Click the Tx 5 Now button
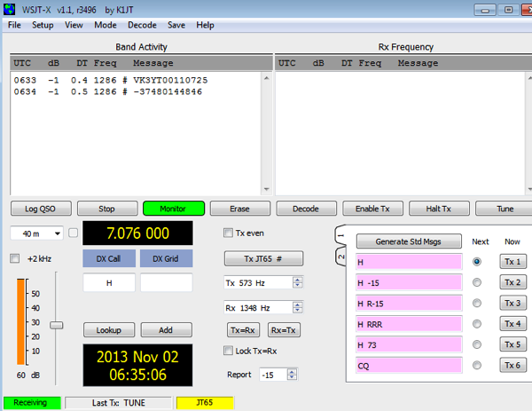This screenshot has height=411, width=532. (513, 344)
